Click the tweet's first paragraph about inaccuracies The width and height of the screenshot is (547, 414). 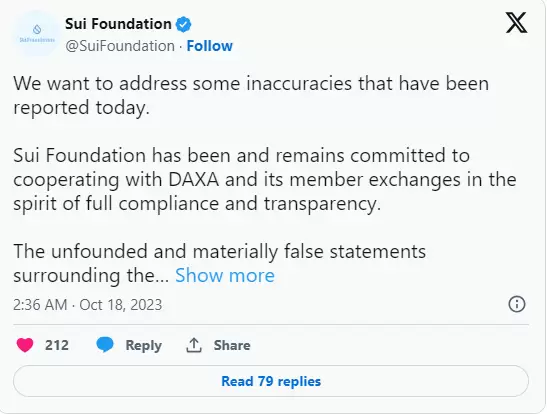[x=251, y=95]
